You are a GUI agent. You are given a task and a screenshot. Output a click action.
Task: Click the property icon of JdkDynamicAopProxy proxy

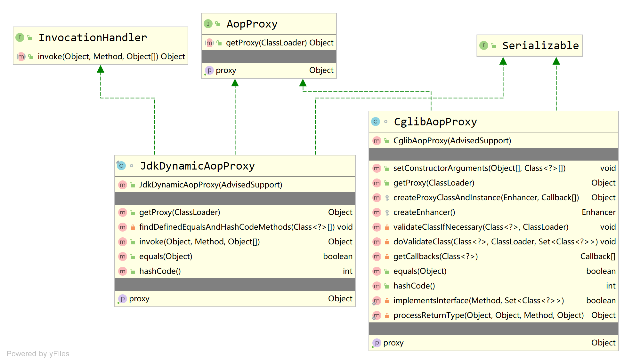click(x=123, y=299)
